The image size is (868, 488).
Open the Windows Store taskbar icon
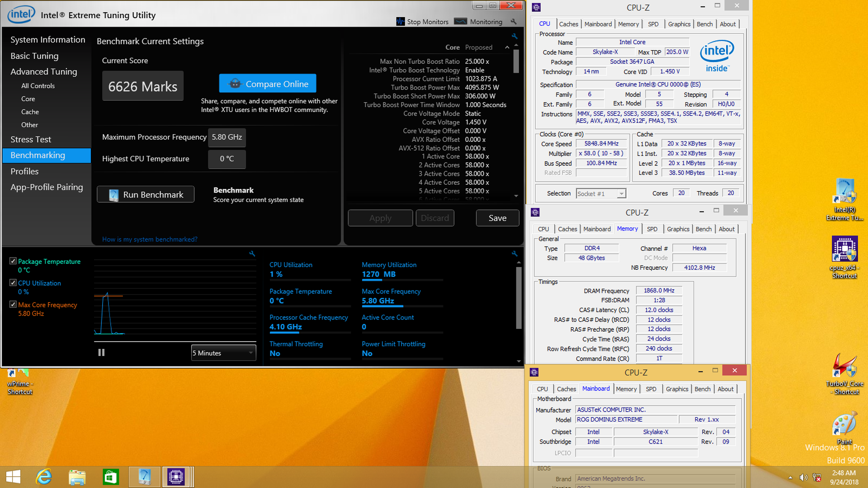[110, 477]
